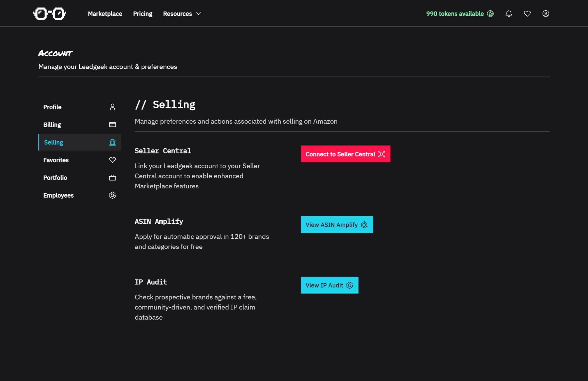
Task: Open the Pricing page
Action: [x=143, y=13]
